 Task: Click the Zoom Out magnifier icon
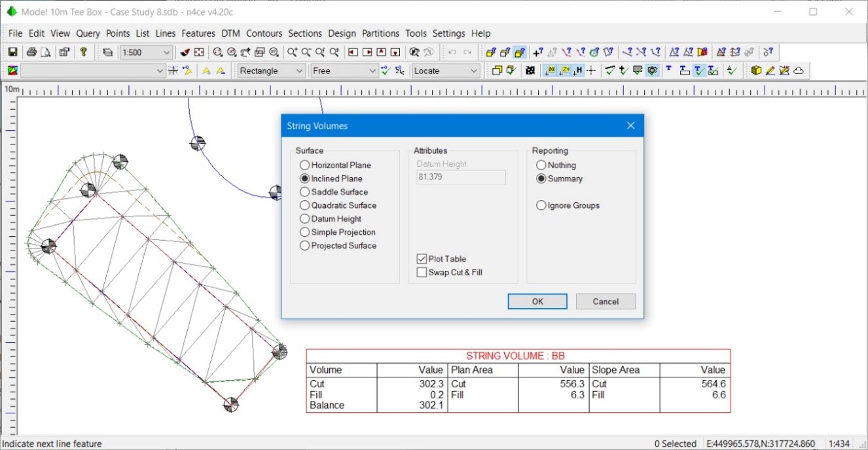click(306, 52)
